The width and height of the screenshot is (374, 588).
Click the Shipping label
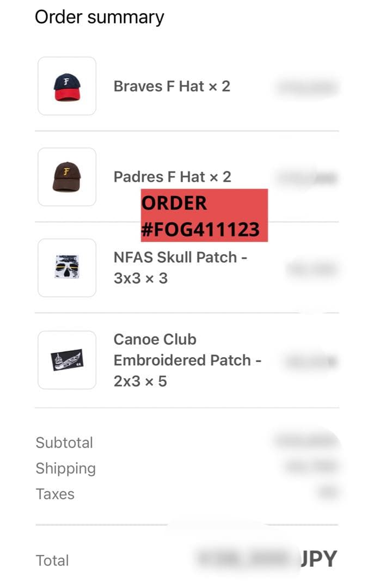[66, 468]
